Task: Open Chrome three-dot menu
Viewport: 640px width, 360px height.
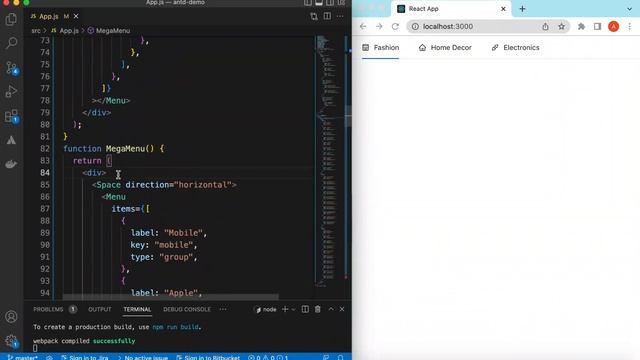Action: point(630,26)
